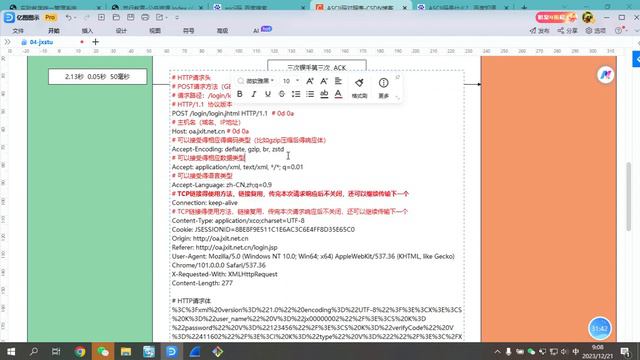The width and height of the screenshot is (640, 360).
Task: Click the AI assistant floating round icon
Action: (x=606, y=75)
